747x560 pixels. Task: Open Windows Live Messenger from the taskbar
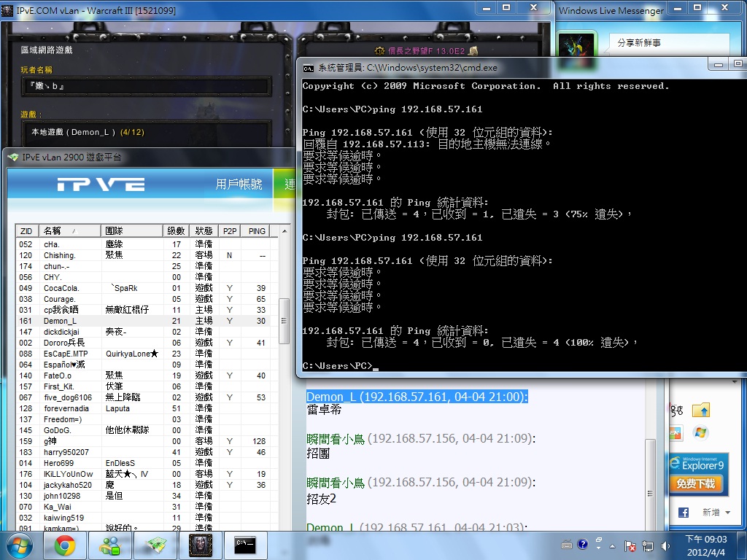(110, 545)
